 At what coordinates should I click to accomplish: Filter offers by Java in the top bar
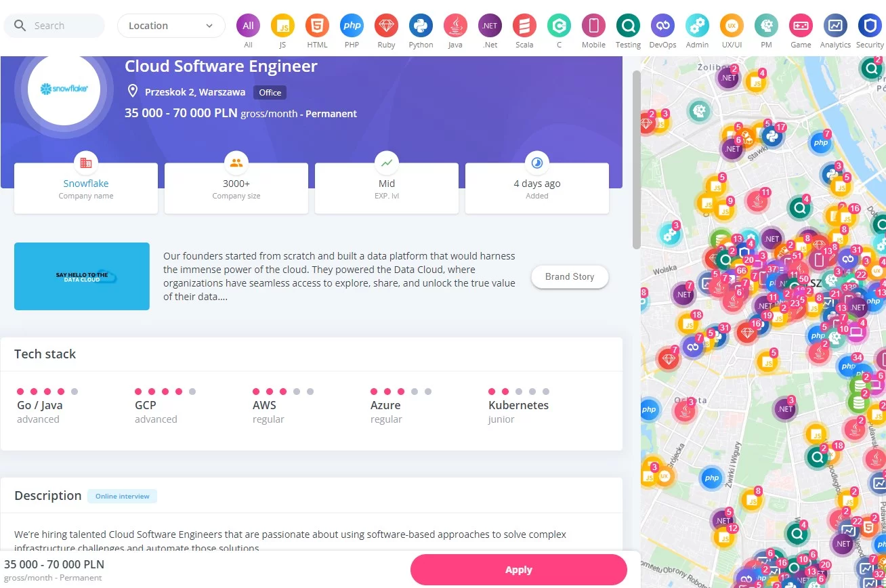pyautogui.click(x=455, y=26)
